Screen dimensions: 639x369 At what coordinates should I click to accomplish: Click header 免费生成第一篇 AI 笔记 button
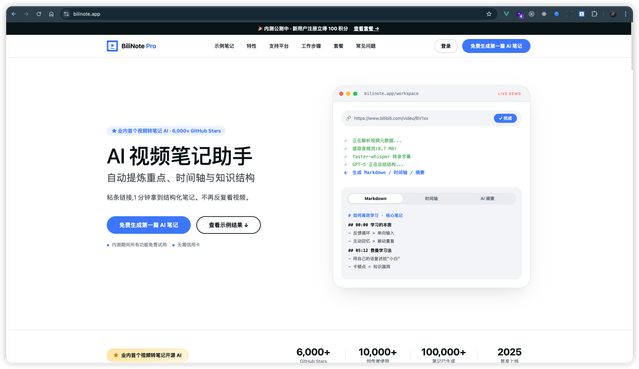pos(496,46)
